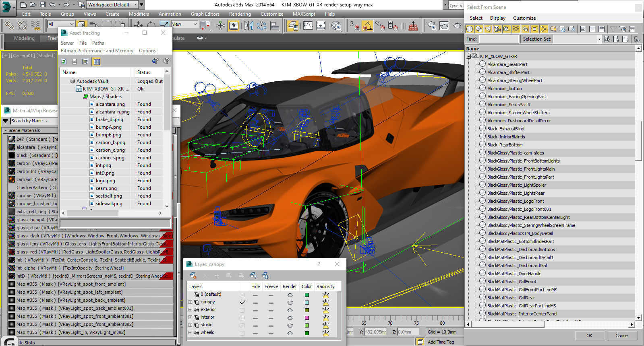Click Cancel in Select From Scene
This screenshot has width=644, height=346.
pos(622,336)
